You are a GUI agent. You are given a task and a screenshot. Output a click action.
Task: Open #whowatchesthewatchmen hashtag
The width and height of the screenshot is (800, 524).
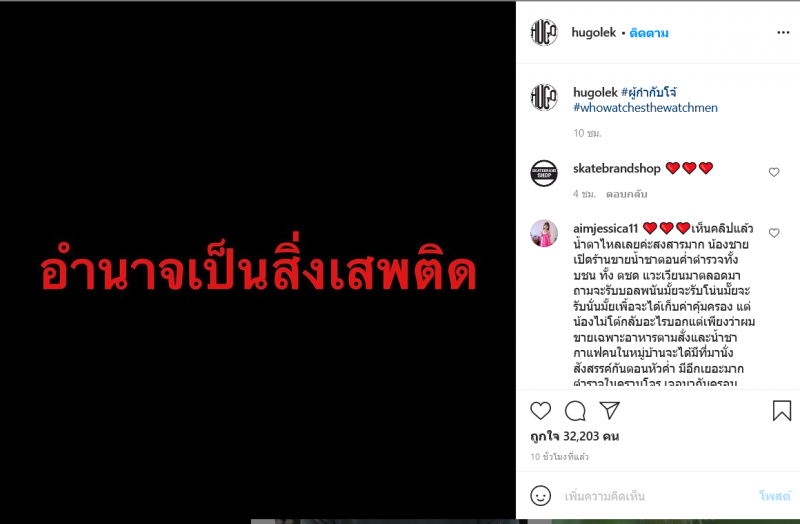pyautogui.click(x=645, y=108)
